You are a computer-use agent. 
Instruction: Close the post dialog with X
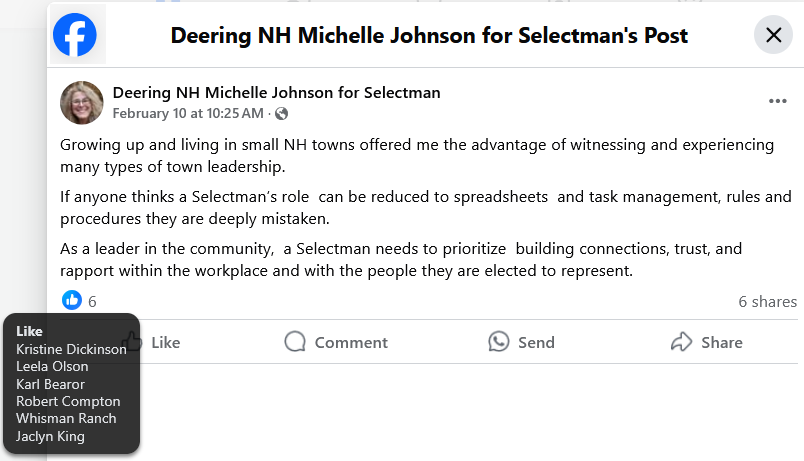click(773, 35)
